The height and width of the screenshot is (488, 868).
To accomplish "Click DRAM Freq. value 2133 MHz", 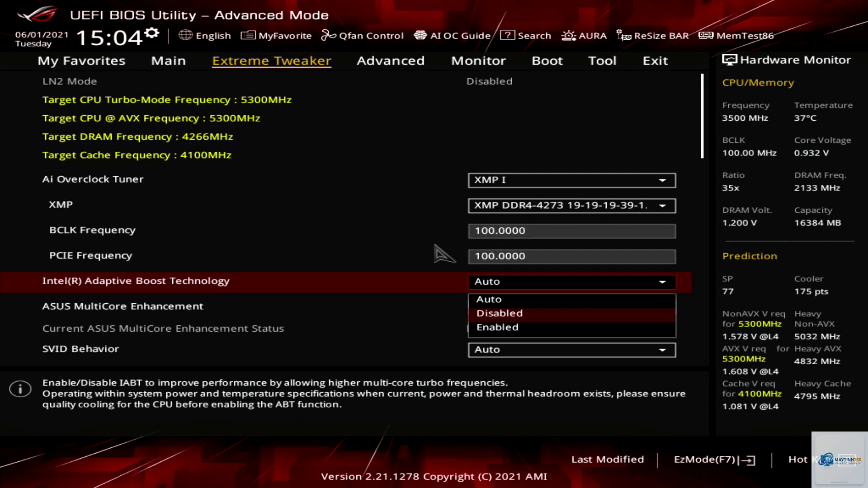I will tap(817, 188).
